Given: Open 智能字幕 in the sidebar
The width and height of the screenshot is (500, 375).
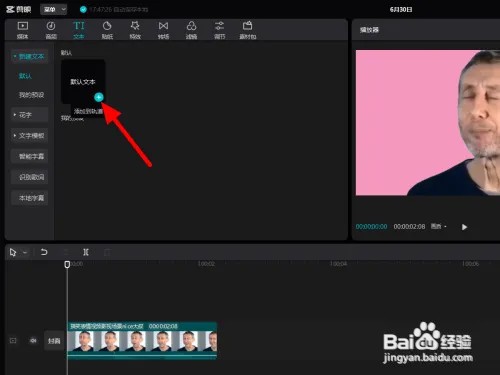Looking at the screenshot, I should click(29, 156).
